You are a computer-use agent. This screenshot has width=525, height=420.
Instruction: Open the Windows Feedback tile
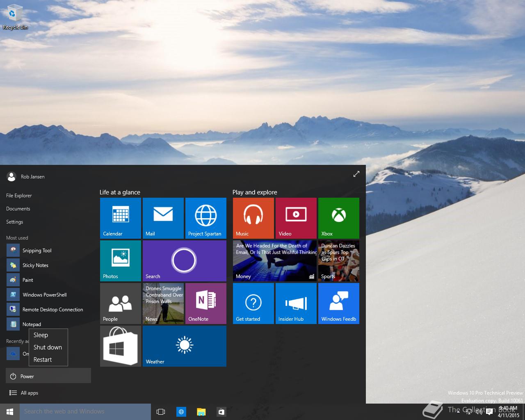click(x=339, y=304)
